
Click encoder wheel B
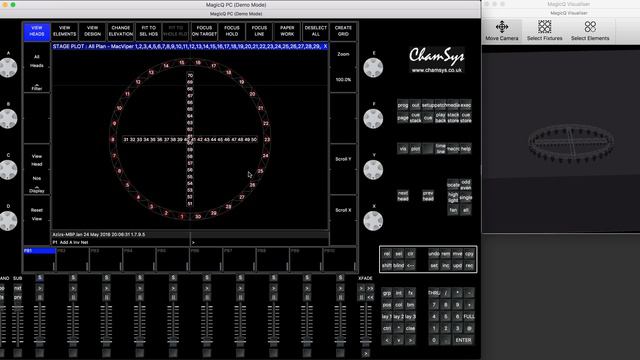[x=8, y=119]
